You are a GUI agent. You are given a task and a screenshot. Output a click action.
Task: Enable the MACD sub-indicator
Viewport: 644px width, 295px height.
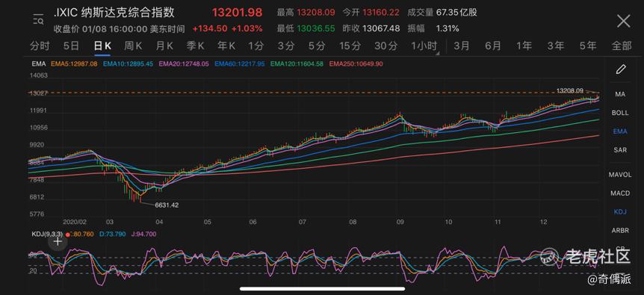point(620,193)
